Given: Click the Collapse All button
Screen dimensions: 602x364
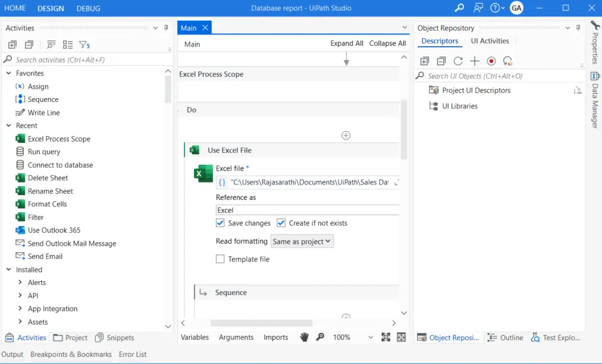Looking at the screenshot, I should click(x=387, y=43).
